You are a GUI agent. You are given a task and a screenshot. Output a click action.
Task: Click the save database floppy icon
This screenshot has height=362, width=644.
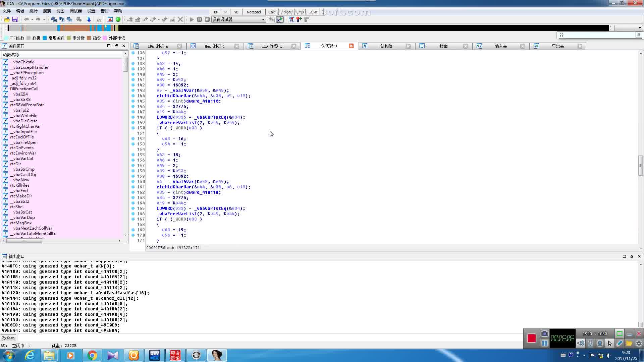(x=15, y=19)
